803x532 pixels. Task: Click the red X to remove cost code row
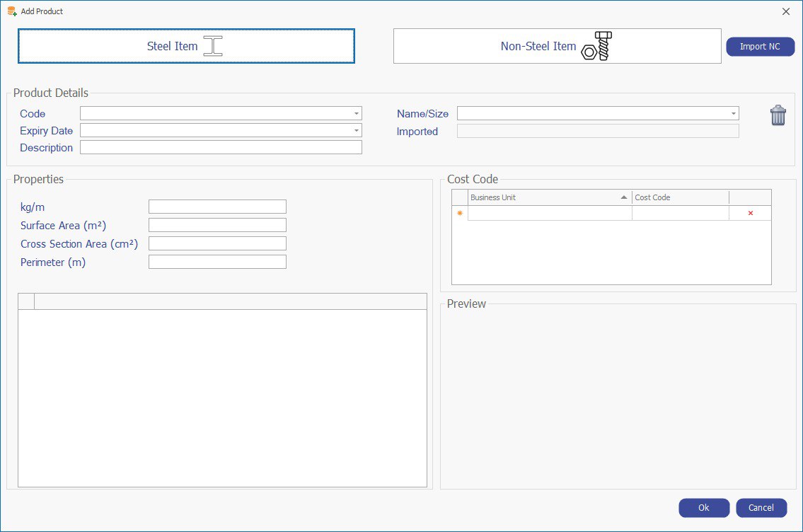[x=751, y=213]
